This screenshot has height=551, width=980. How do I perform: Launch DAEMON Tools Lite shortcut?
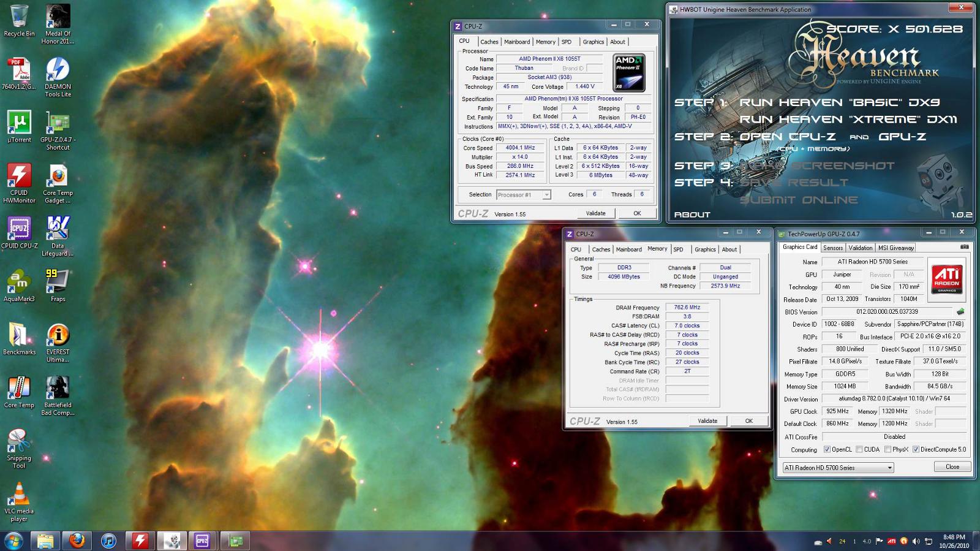58,77
